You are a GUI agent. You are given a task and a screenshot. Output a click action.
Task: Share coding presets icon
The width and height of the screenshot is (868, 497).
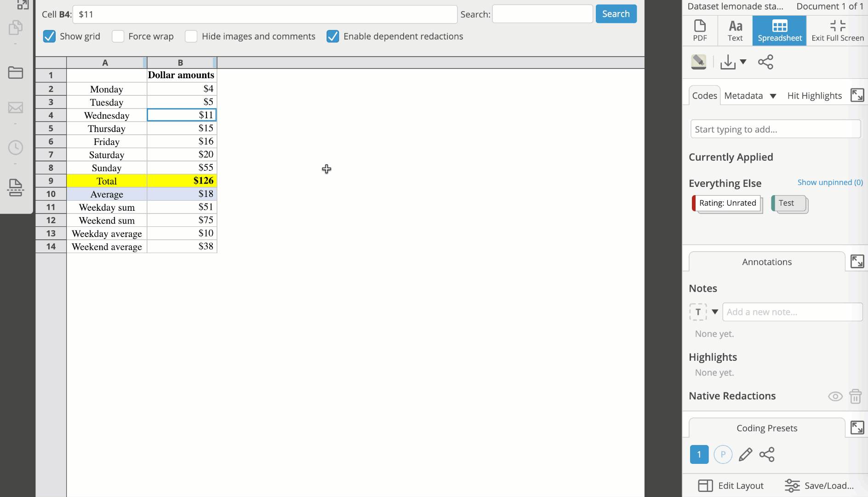click(x=766, y=454)
